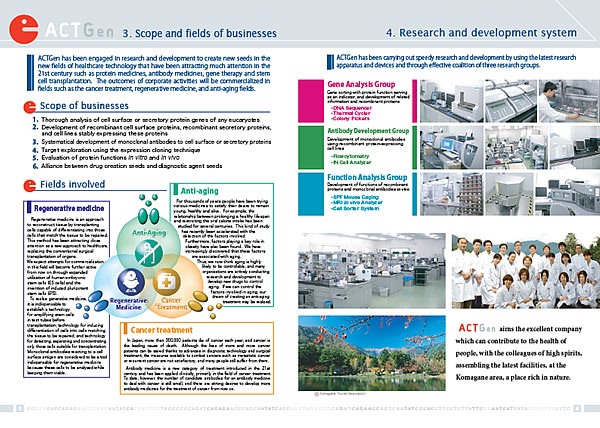Click list item 5 'Evaluation of protein functions'
This screenshot has width=600, height=428.
click(x=106, y=158)
